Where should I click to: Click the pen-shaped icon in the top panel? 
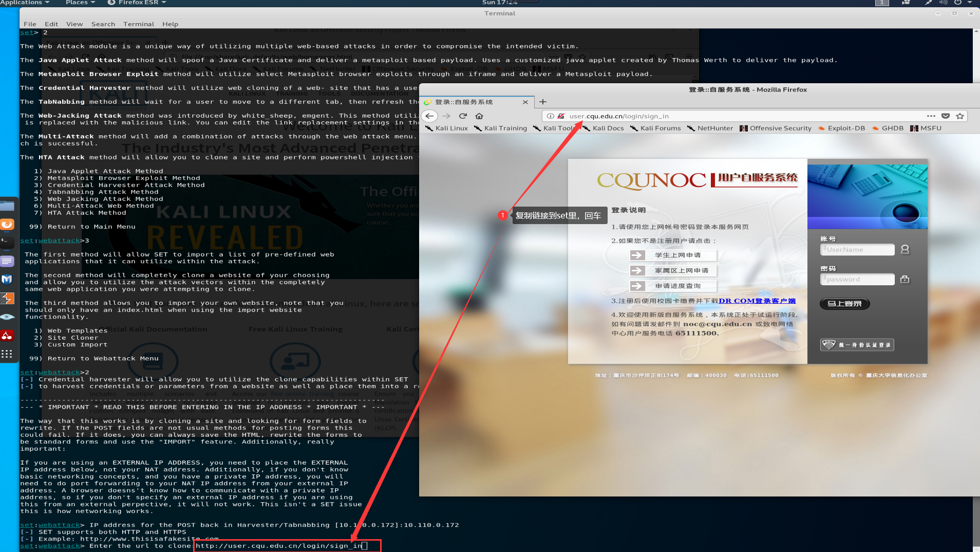(x=928, y=3)
